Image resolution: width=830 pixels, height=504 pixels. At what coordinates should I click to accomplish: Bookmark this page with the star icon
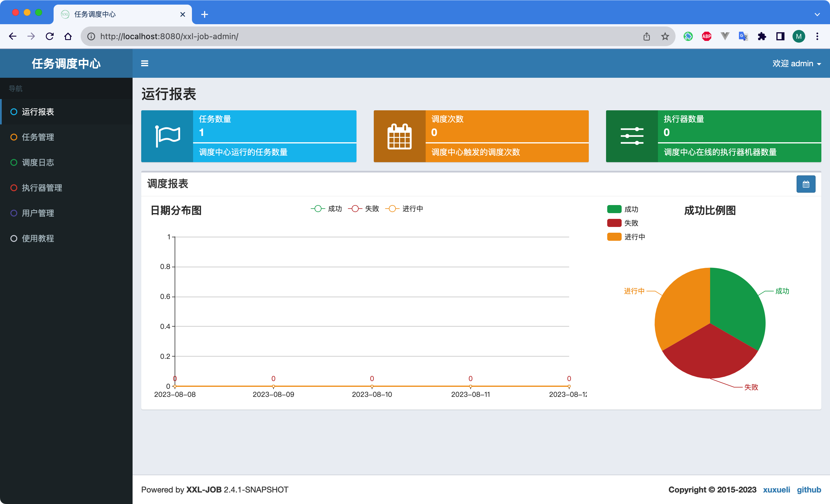[665, 36]
